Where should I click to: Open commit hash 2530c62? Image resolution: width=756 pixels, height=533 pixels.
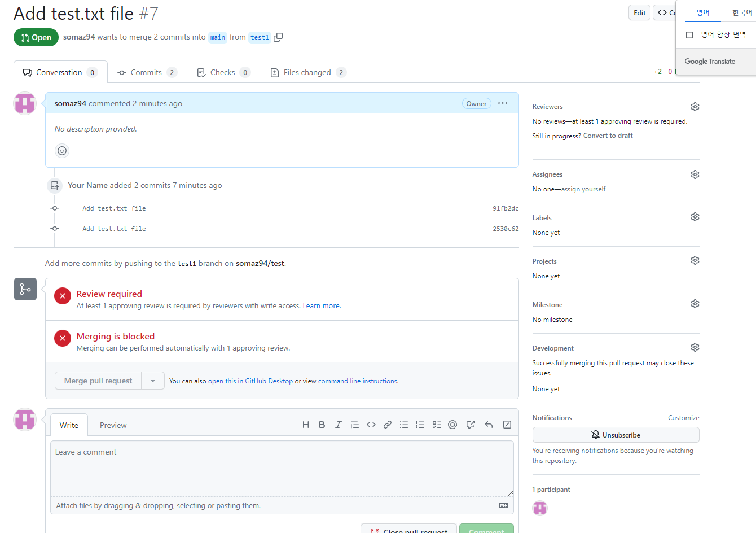[x=506, y=229]
